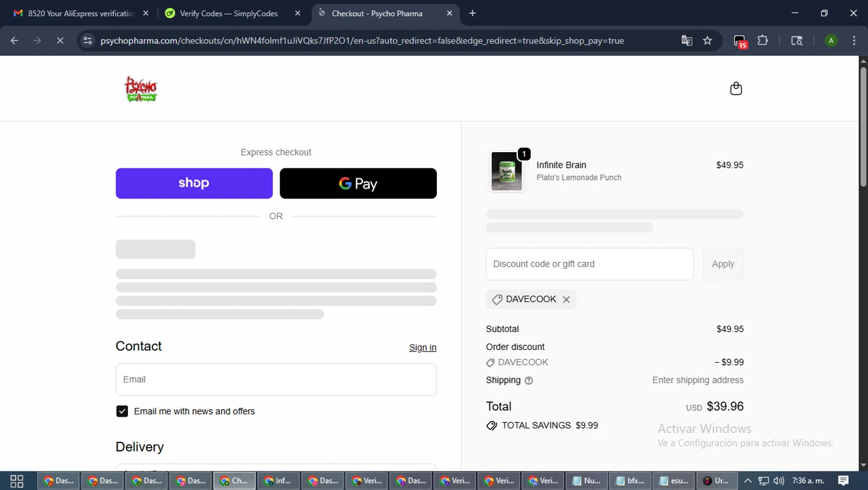The image size is (868, 490).
Task: Open the Extensions puzzle icon
Action: 763,40
